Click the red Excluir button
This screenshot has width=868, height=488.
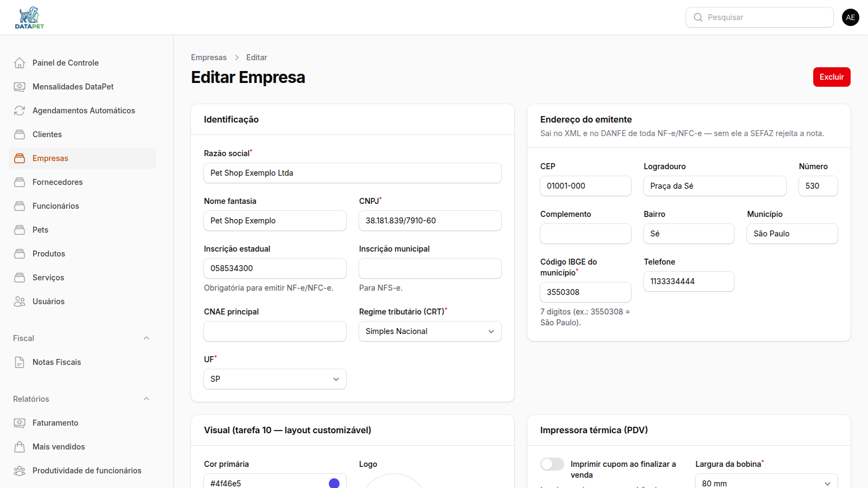(x=832, y=77)
